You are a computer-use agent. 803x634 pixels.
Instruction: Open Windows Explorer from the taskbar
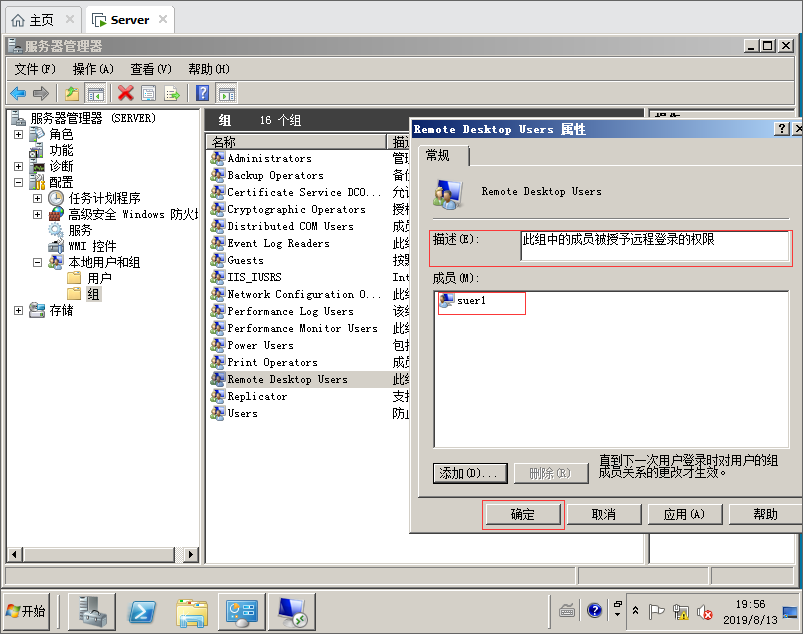(192, 610)
